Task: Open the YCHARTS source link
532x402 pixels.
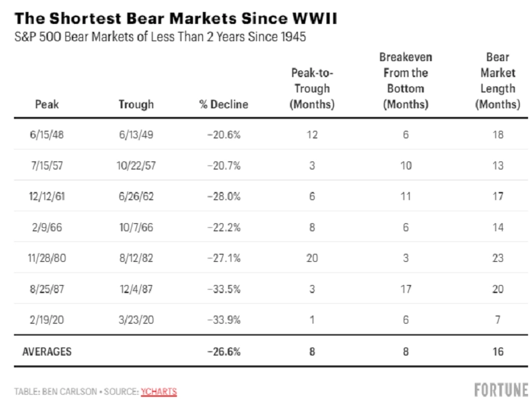Action: tap(159, 391)
